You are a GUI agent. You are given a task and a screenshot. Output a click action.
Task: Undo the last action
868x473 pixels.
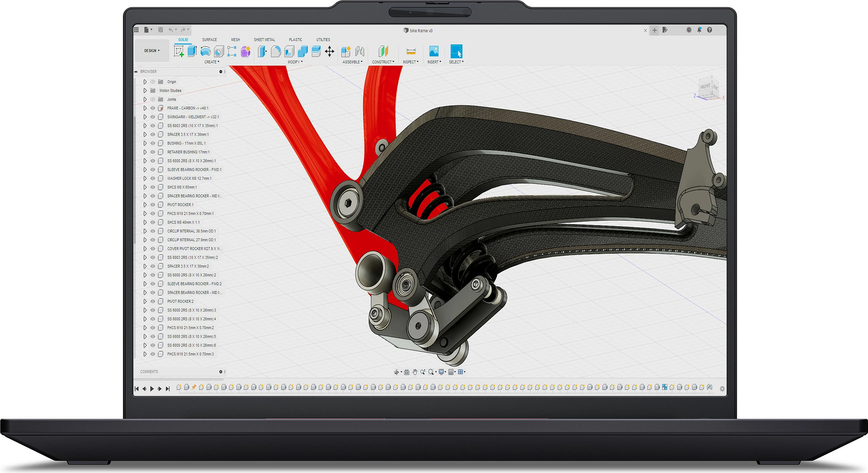point(170,30)
